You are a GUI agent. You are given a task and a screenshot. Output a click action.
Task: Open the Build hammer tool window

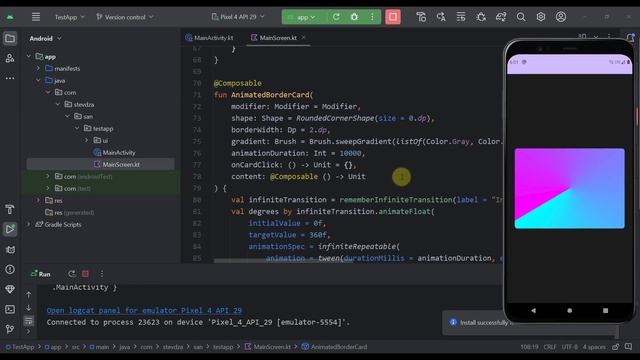tap(10, 210)
